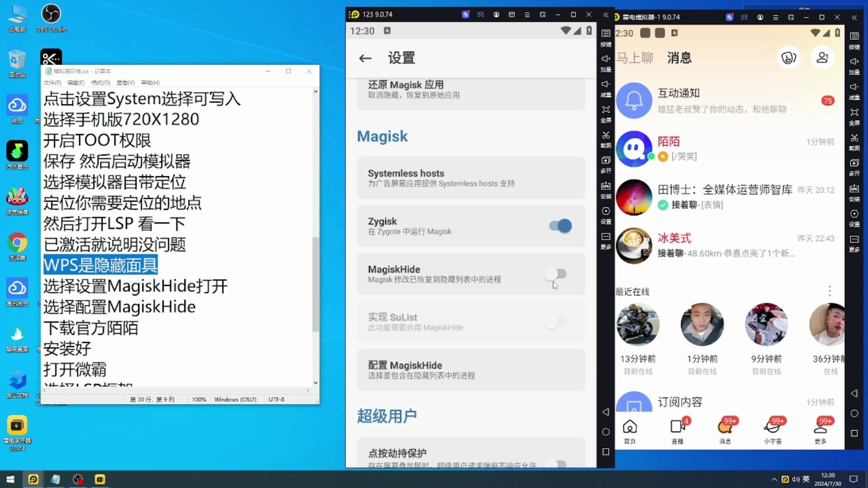The width and height of the screenshot is (868, 488).
Task: Click 设置 settings in 雷电模拟器-1 sidebar
Action: pyautogui.click(x=854, y=218)
